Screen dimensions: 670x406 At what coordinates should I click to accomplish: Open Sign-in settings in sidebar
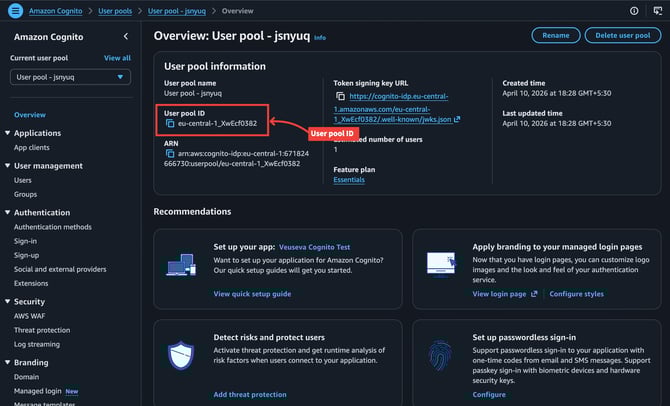pyautogui.click(x=25, y=241)
